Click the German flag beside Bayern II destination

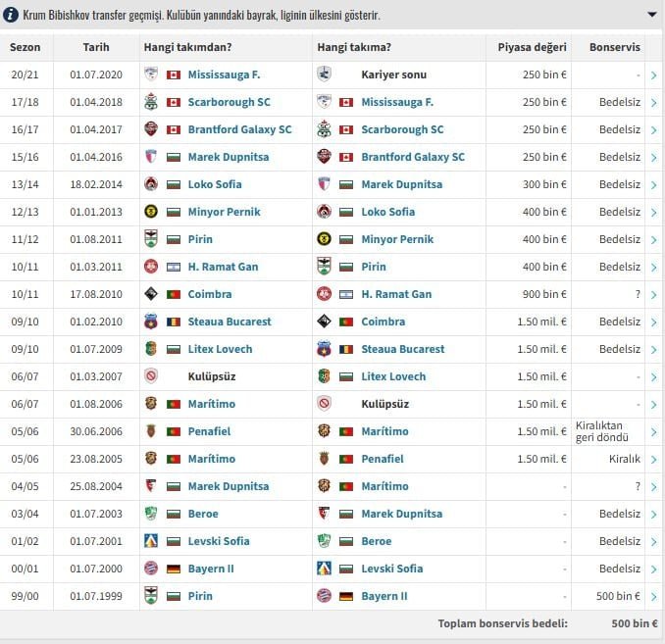coord(346,596)
